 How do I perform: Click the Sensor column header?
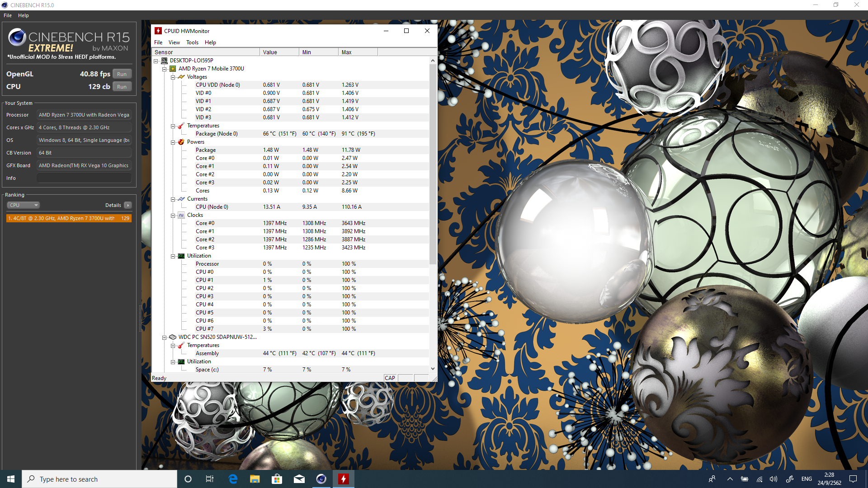206,52
